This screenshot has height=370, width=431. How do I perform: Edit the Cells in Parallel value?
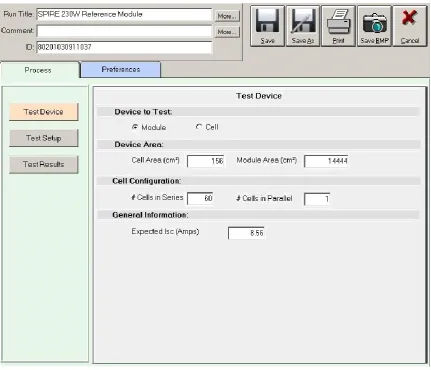[x=317, y=199]
